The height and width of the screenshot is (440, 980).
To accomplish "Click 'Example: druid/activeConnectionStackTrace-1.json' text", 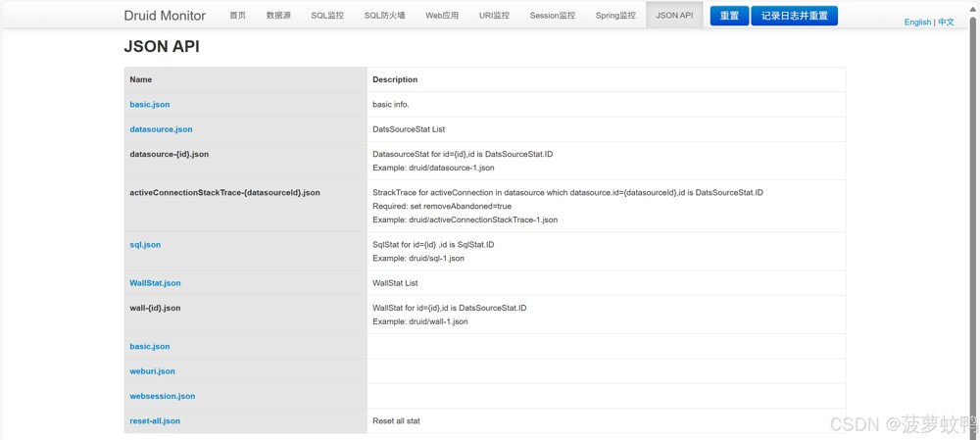I will click(465, 220).
